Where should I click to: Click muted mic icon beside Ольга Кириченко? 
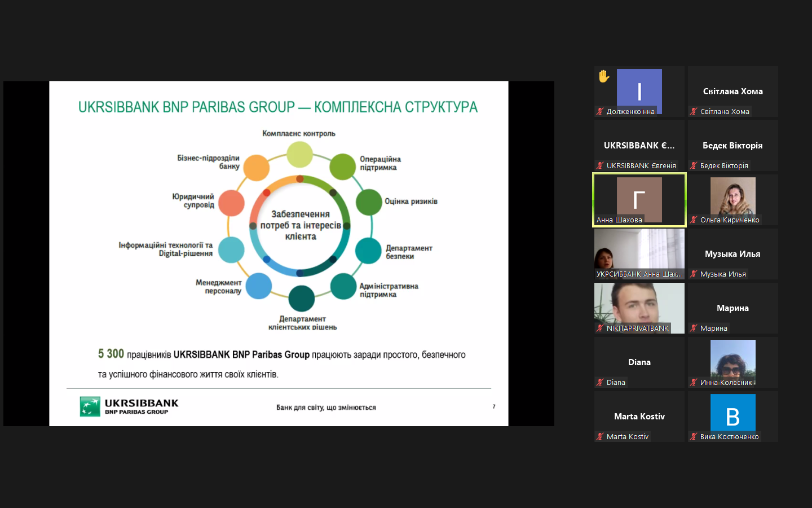pos(694,220)
